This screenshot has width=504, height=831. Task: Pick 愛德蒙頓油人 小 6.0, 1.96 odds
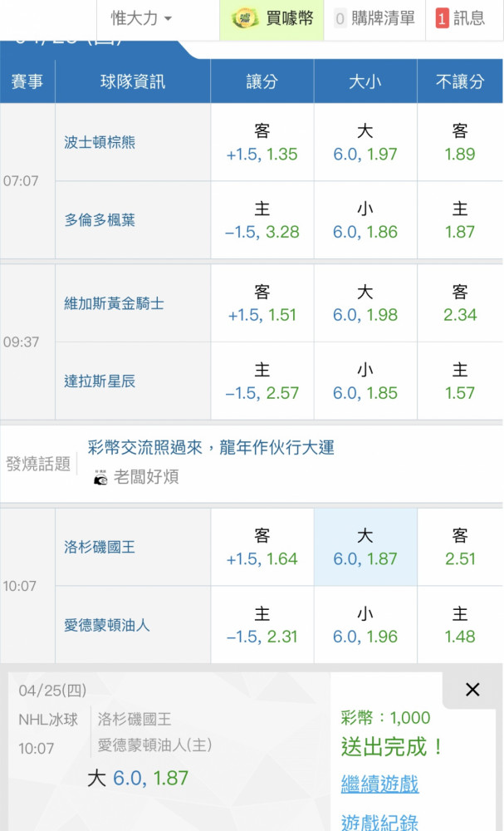click(x=365, y=625)
